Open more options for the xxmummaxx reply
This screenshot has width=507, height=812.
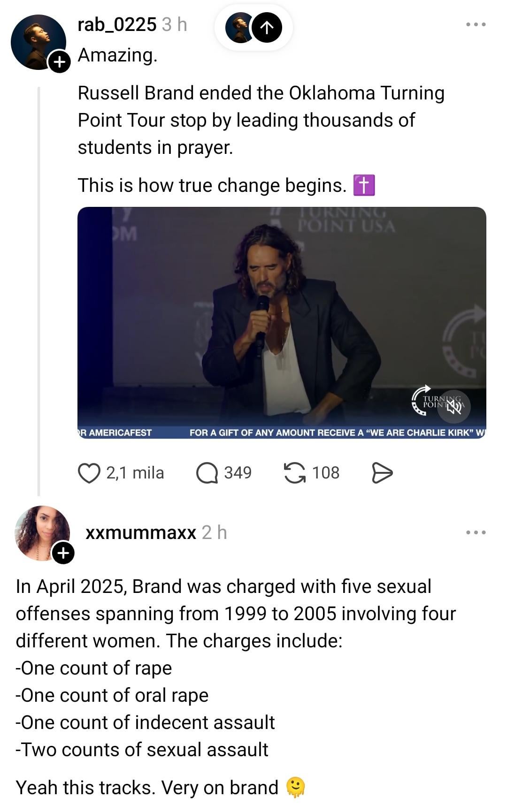(476, 532)
